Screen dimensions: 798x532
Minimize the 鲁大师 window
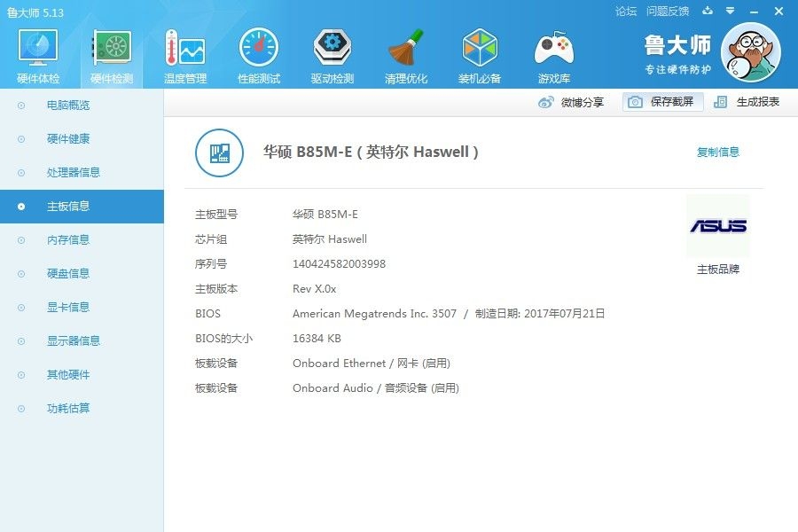tap(755, 12)
